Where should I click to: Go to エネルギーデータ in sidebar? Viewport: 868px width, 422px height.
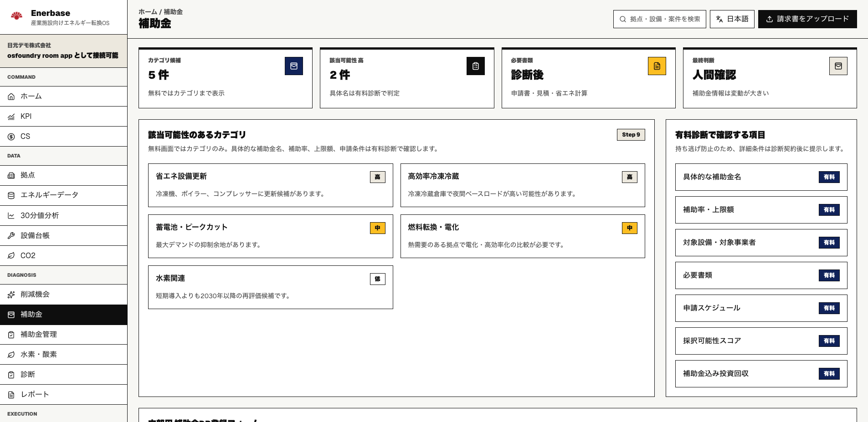tap(64, 195)
